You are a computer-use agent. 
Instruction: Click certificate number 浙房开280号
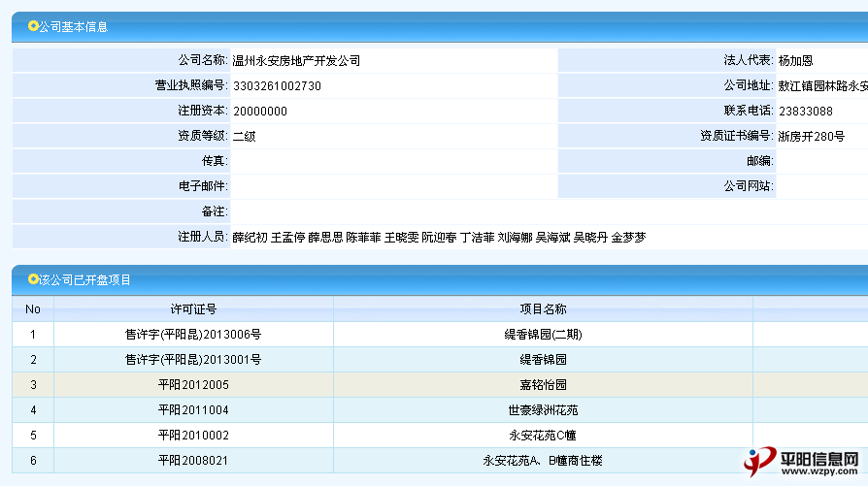pyautogui.click(x=811, y=137)
